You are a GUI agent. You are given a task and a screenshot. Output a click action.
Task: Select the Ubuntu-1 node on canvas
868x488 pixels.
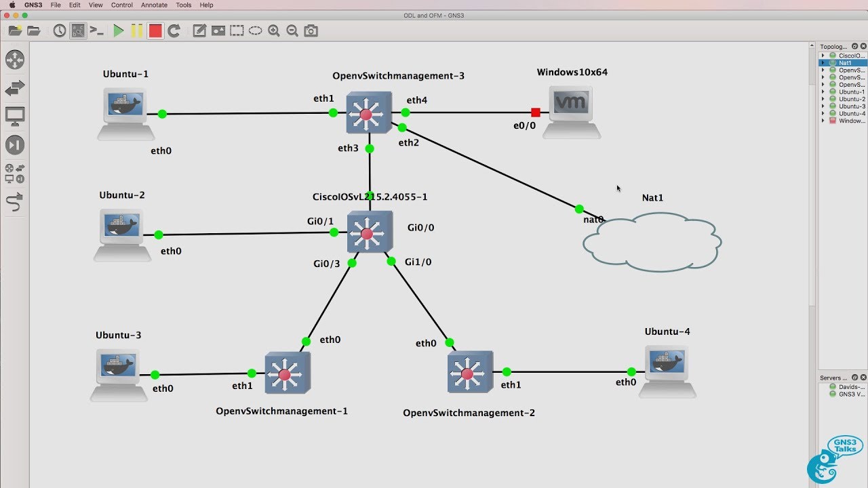125,113
